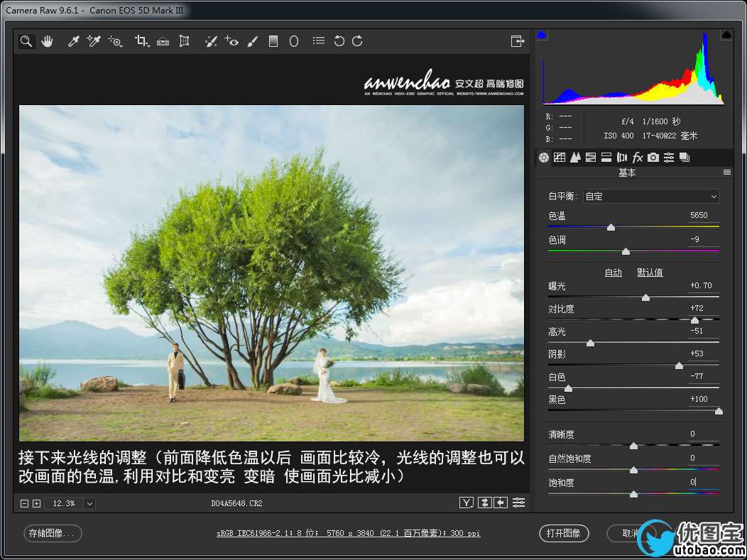The height and width of the screenshot is (560, 747).
Task: Select the White Balance eyedropper tool
Action: (x=72, y=41)
